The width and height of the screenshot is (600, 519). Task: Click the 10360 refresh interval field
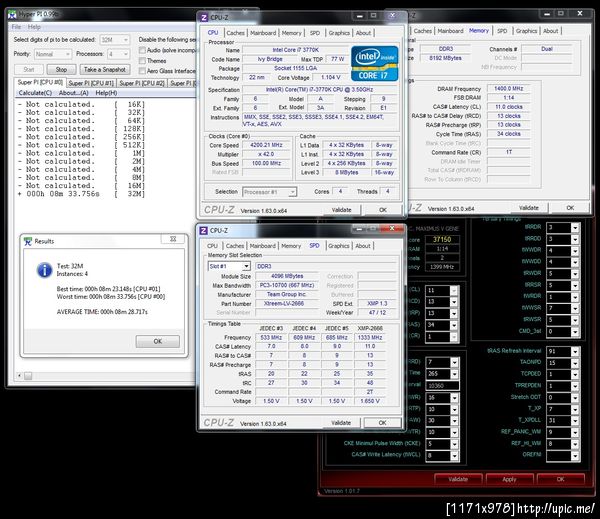point(442,386)
